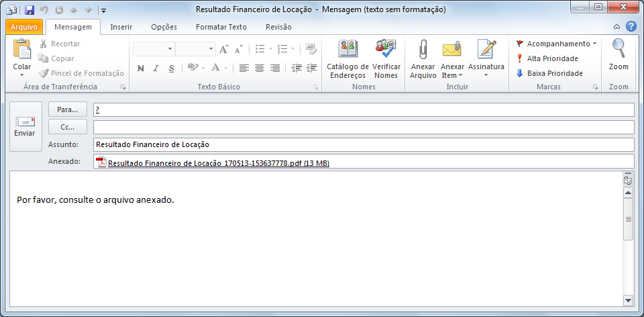This screenshot has width=644, height=317.
Task: Click the clear formatting icon
Action: (311, 49)
